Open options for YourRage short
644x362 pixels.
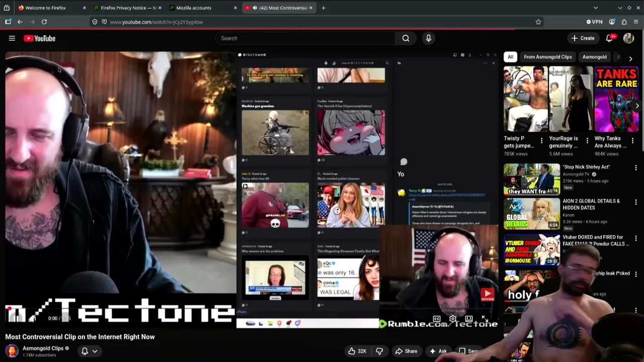pyautogui.click(x=587, y=141)
